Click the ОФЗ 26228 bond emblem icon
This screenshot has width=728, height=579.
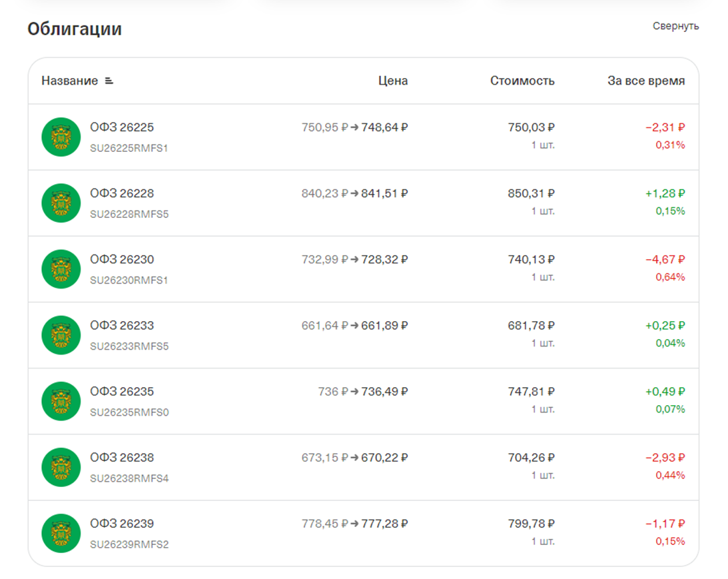pos(61,203)
